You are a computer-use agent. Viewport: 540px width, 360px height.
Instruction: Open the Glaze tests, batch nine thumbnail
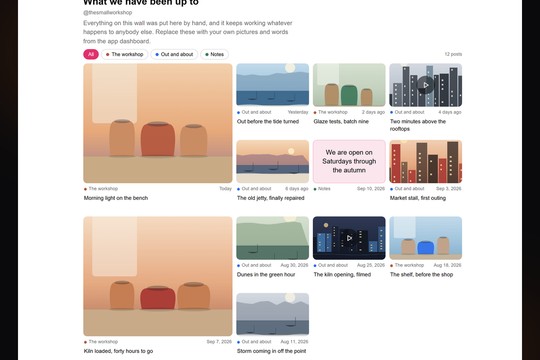point(349,85)
